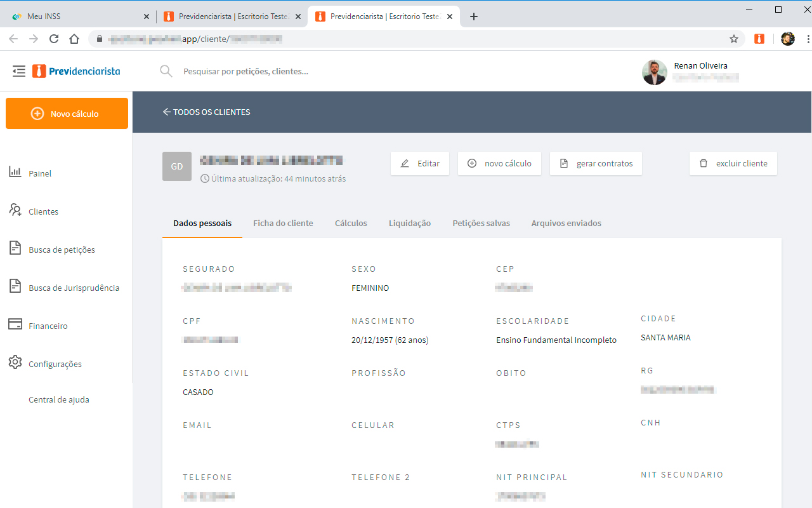Select the Financeiro sidebar icon
Screen dimensions: 812x508
coord(15,324)
